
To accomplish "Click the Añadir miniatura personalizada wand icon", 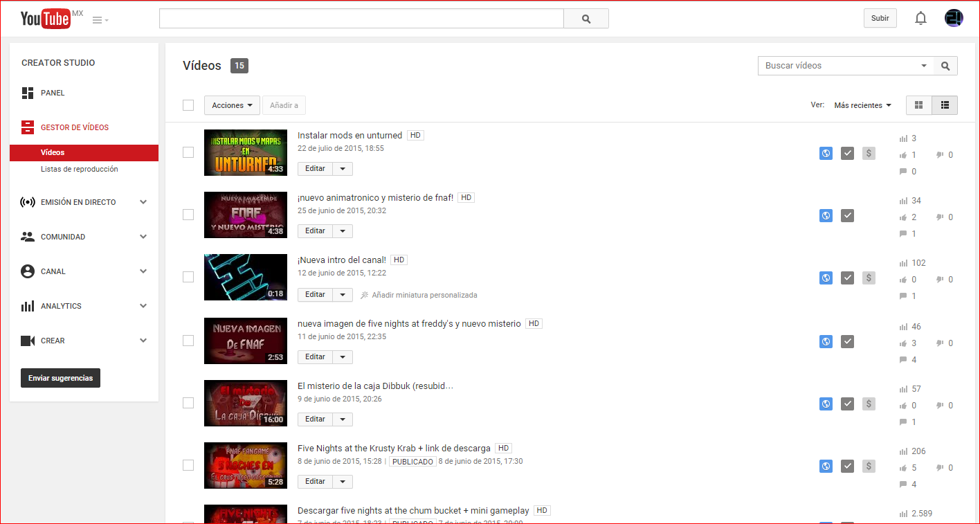I will (365, 295).
